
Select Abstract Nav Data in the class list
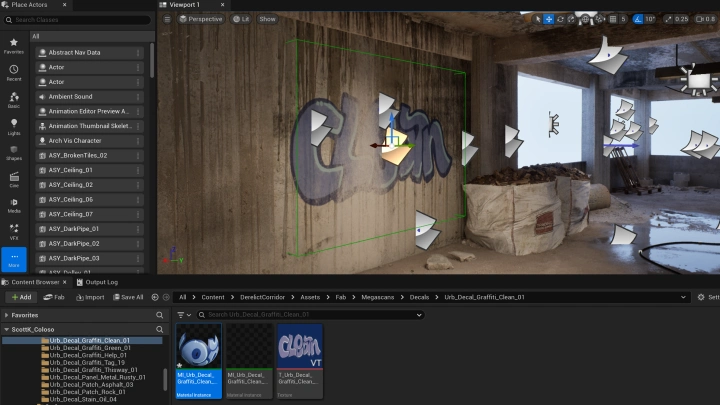tap(90, 52)
